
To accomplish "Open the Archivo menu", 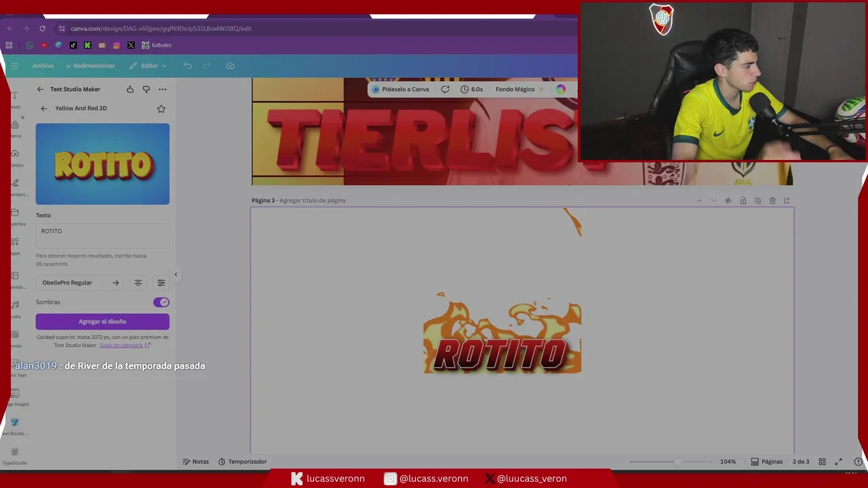I will [43, 66].
